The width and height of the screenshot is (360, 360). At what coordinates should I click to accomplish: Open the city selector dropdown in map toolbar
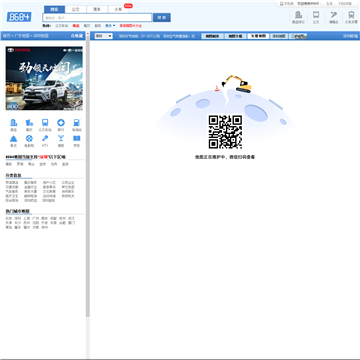pos(104,36)
